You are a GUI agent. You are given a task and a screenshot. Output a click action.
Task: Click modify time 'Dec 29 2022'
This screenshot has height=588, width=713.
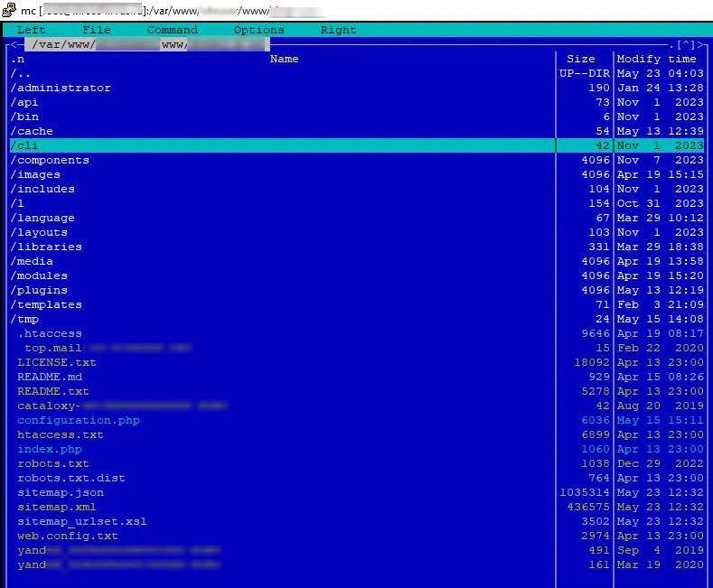pos(661,464)
